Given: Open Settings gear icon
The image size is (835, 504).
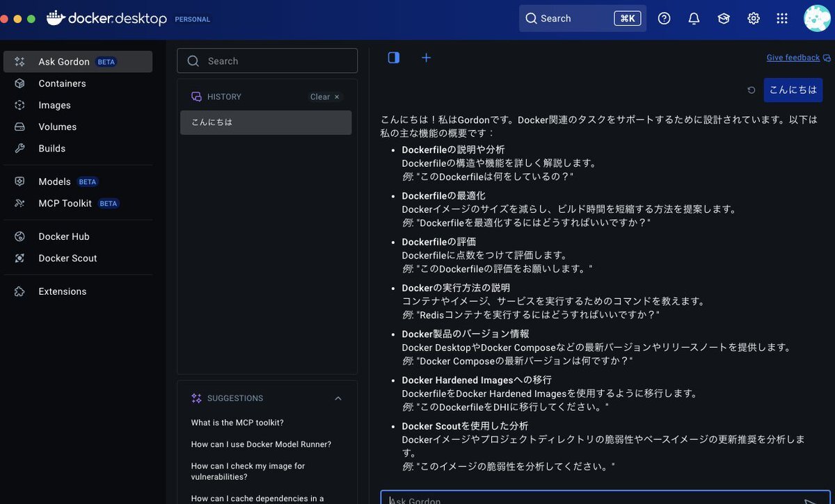Looking at the screenshot, I should [x=754, y=19].
